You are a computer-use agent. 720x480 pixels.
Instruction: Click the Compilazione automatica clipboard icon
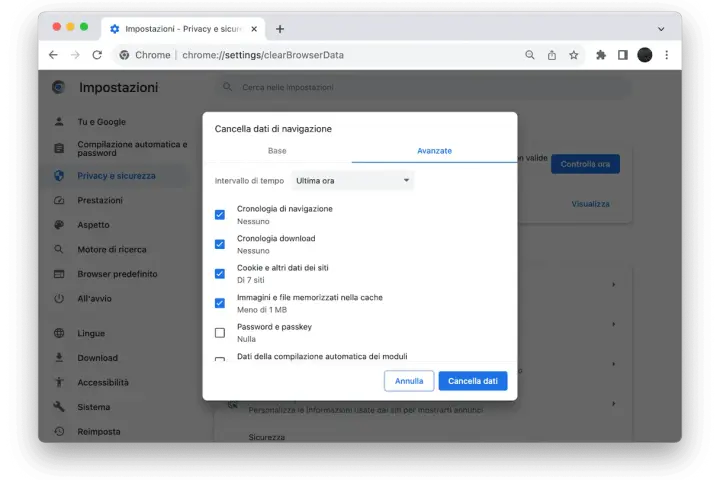pyautogui.click(x=59, y=148)
